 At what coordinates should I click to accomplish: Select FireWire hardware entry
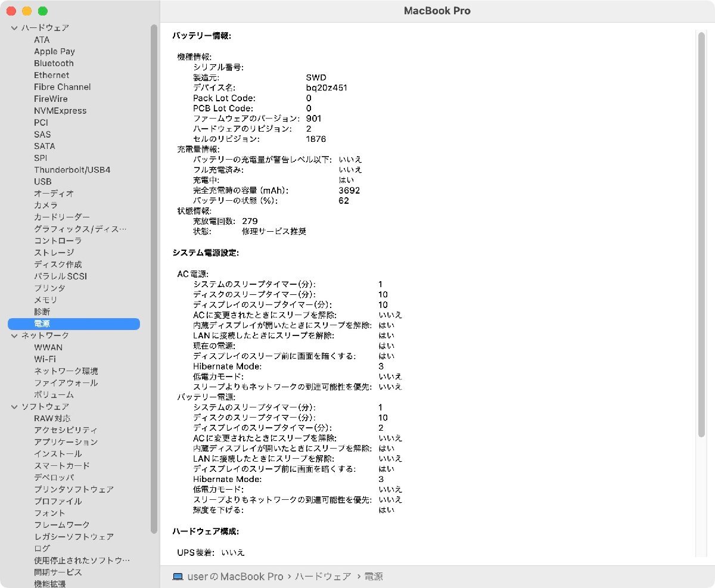click(51, 99)
